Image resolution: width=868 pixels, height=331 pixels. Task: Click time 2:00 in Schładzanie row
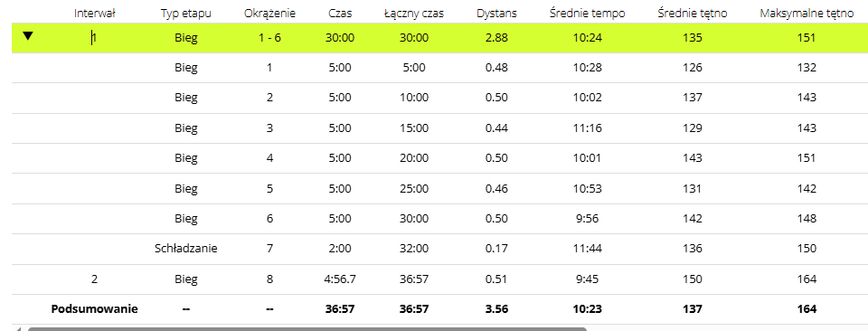coord(340,249)
